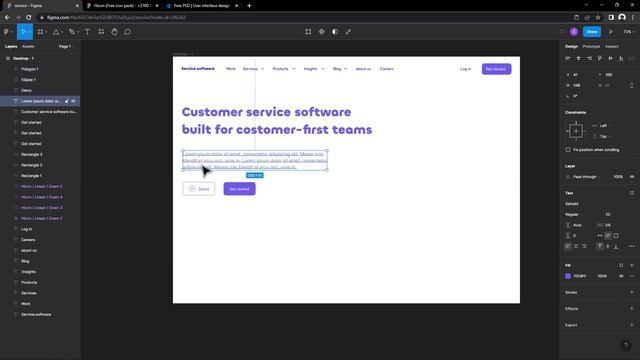
Task: Click Get started button below the paragraph
Action: click(x=240, y=189)
